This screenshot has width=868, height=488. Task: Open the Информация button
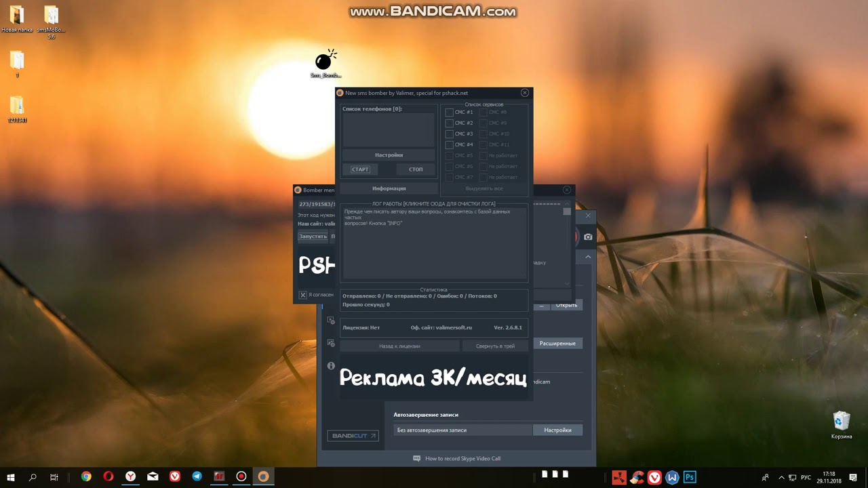[x=389, y=188]
